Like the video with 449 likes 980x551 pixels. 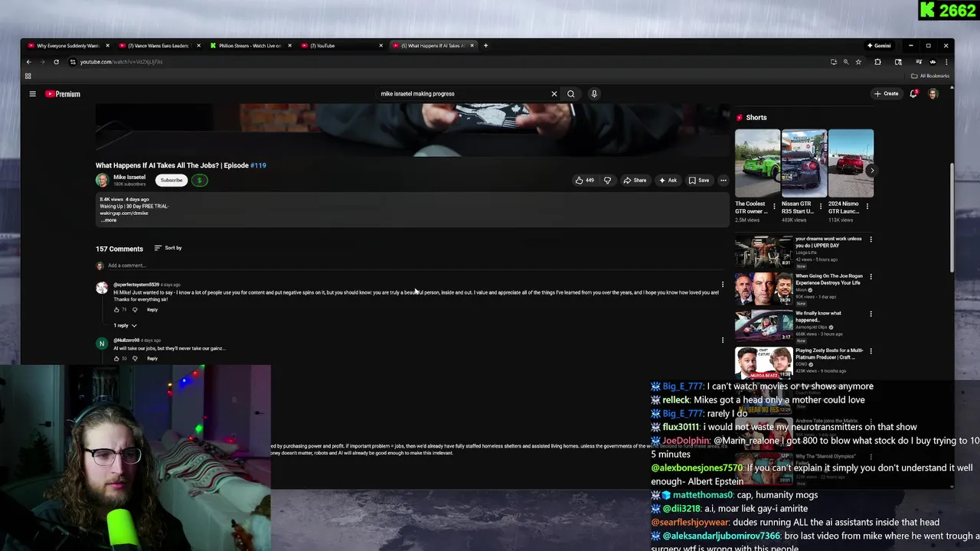[x=585, y=181]
